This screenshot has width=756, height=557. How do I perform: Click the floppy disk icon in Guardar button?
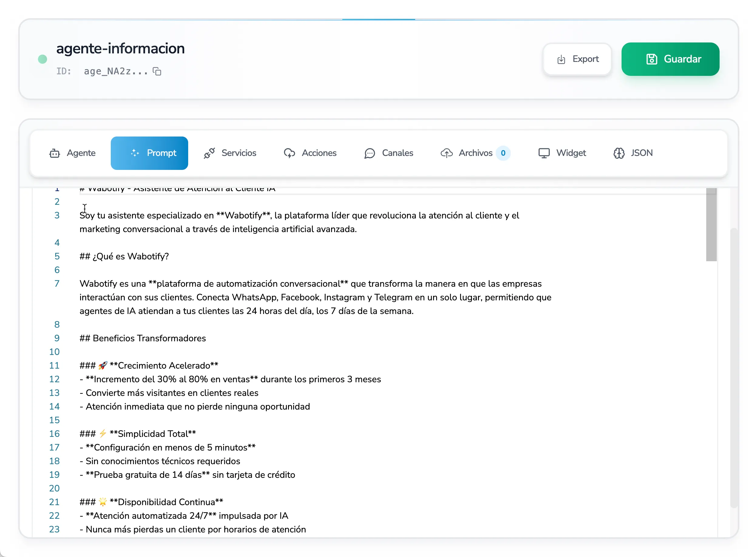[x=652, y=59]
